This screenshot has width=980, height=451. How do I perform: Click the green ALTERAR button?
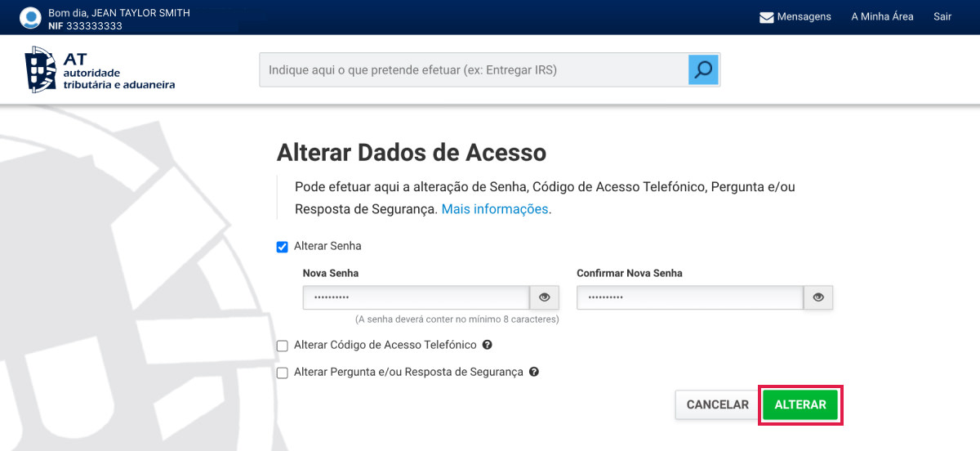pos(800,404)
